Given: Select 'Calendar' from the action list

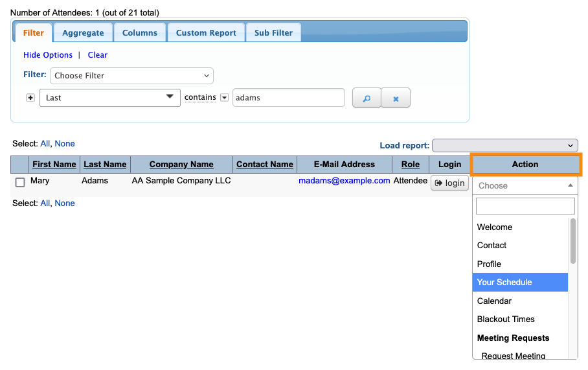Looking at the screenshot, I should (520, 301).
